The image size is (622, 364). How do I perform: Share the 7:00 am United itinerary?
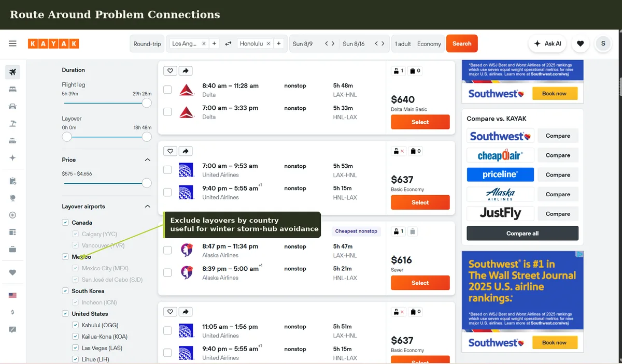186,151
